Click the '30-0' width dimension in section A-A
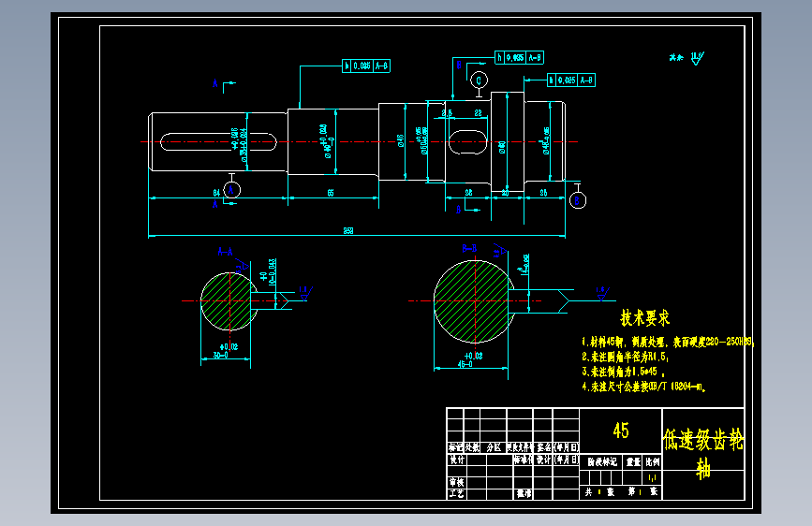Screen dimensions: 812x526 [221, 355]
